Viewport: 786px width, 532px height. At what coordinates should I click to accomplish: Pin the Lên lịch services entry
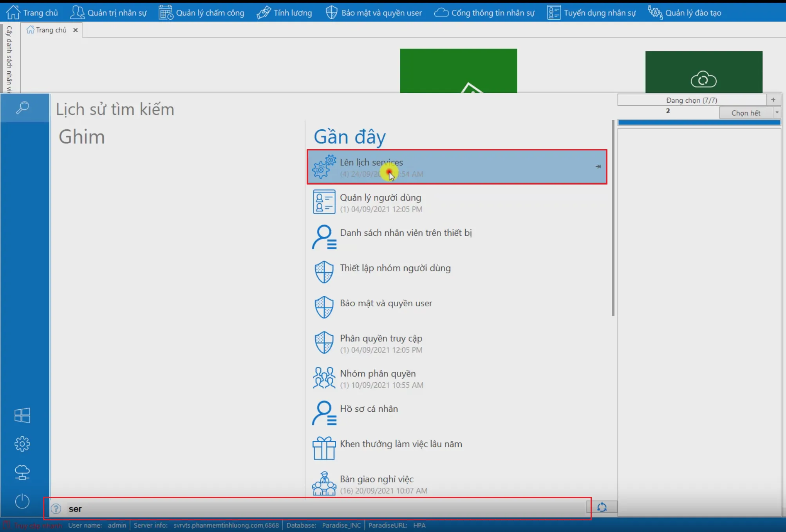598,166
